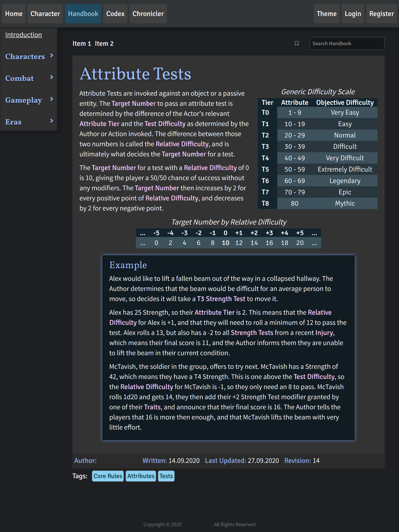Image resolution: width=399 pixels, height=532 pixels.
Task: Expand the Combat sidebar section
Action: pyautogui.click(x=29, y=78)
